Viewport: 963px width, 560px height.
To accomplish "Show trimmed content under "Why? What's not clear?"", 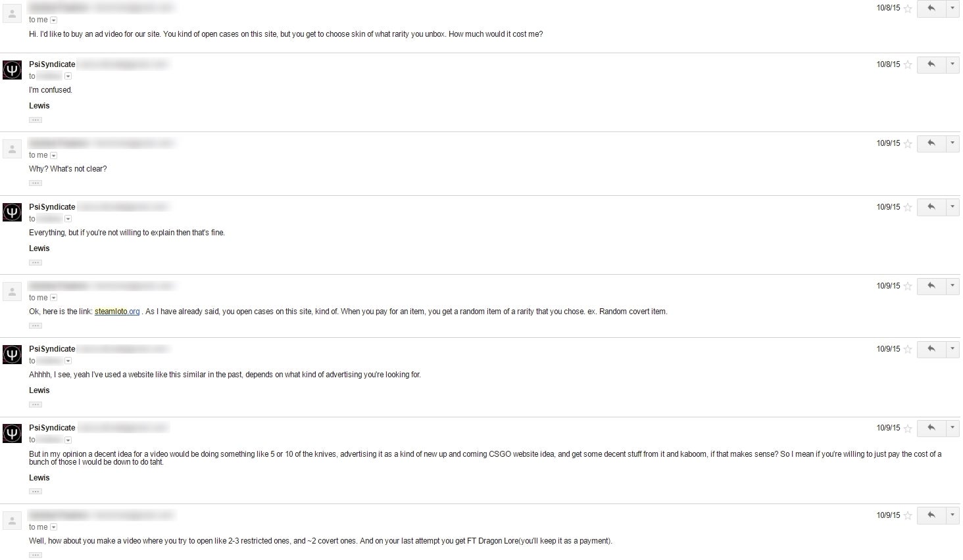I will pyautogui.click(x=36, y=183).
